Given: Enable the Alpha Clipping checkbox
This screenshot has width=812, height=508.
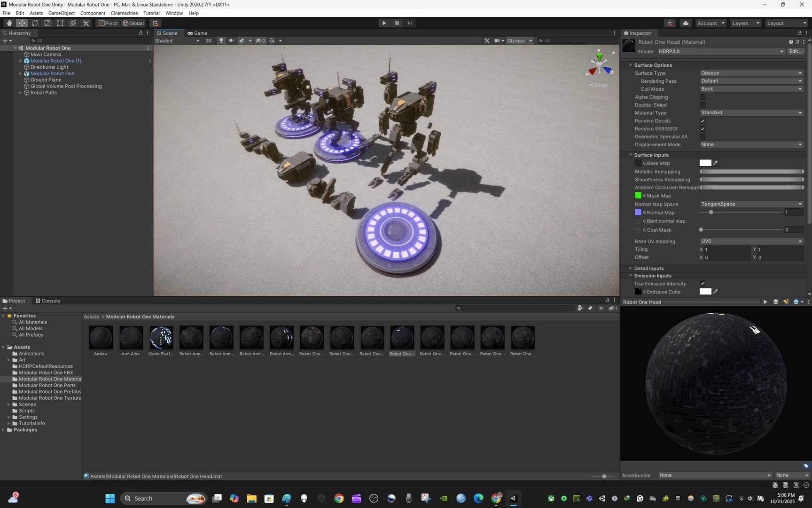Looking at the screenshot, I should coord(703,97).
